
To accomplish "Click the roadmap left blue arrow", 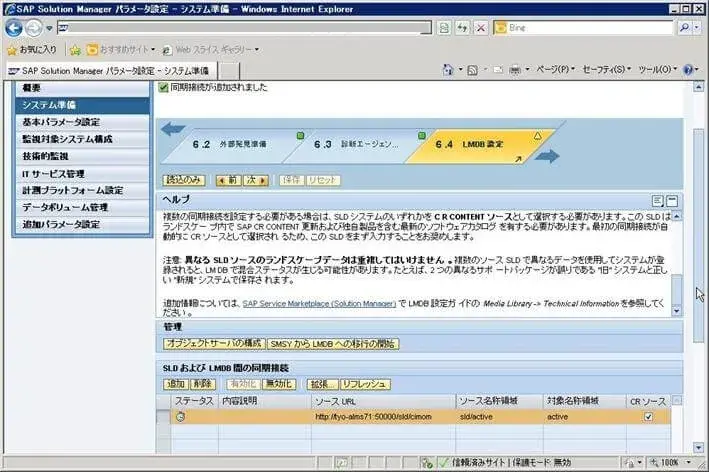I will (x=173, y=129).
